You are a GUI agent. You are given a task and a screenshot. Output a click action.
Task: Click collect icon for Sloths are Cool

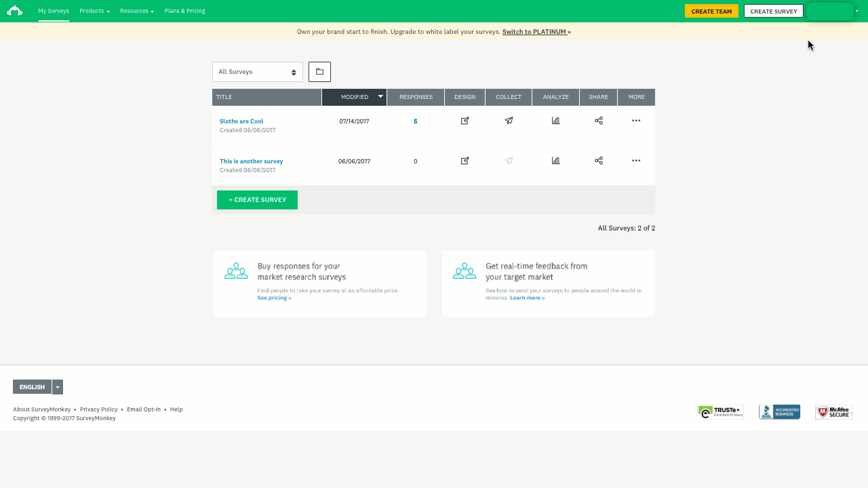(x=509, y=121)
